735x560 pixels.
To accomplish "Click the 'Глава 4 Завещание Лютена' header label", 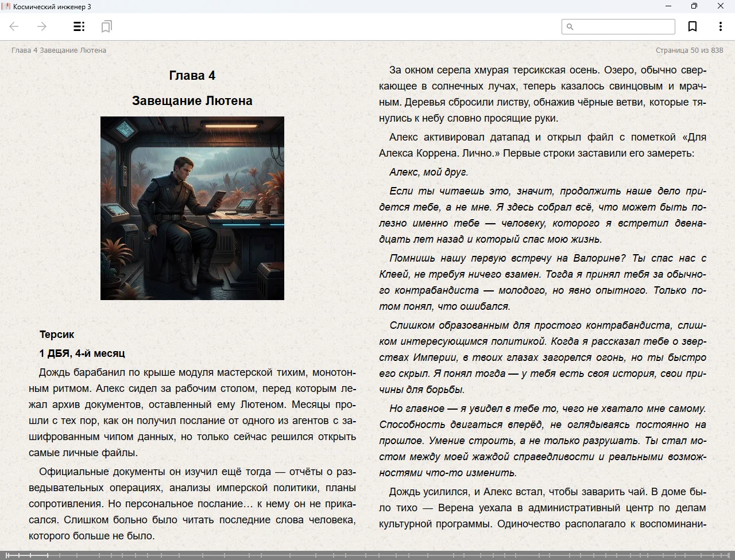I will (x=59, y=50).
